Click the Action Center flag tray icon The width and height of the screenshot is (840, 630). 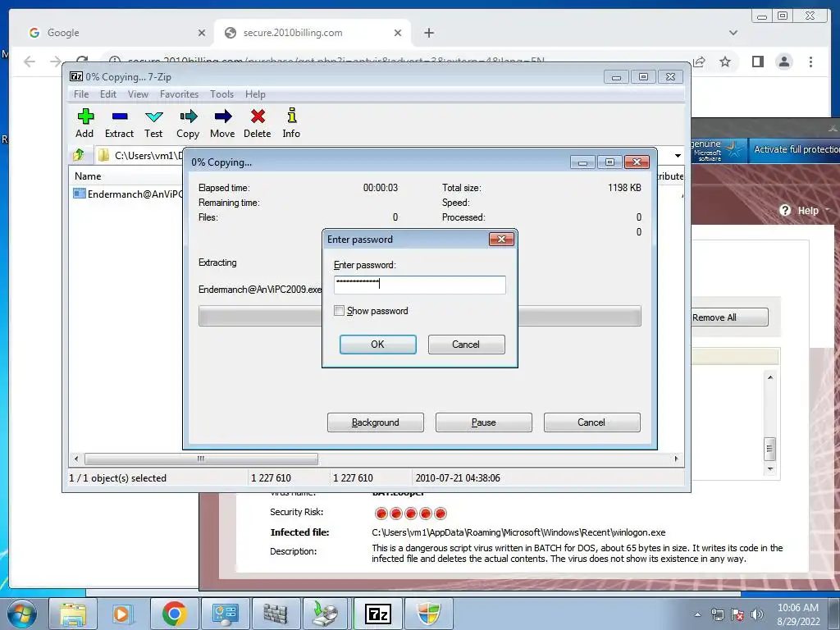pyautogui.click(x=737, y=614)
